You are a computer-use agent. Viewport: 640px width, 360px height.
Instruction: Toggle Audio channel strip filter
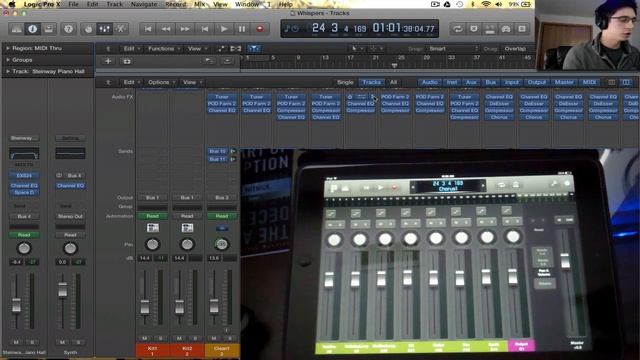tap(429, 82)
